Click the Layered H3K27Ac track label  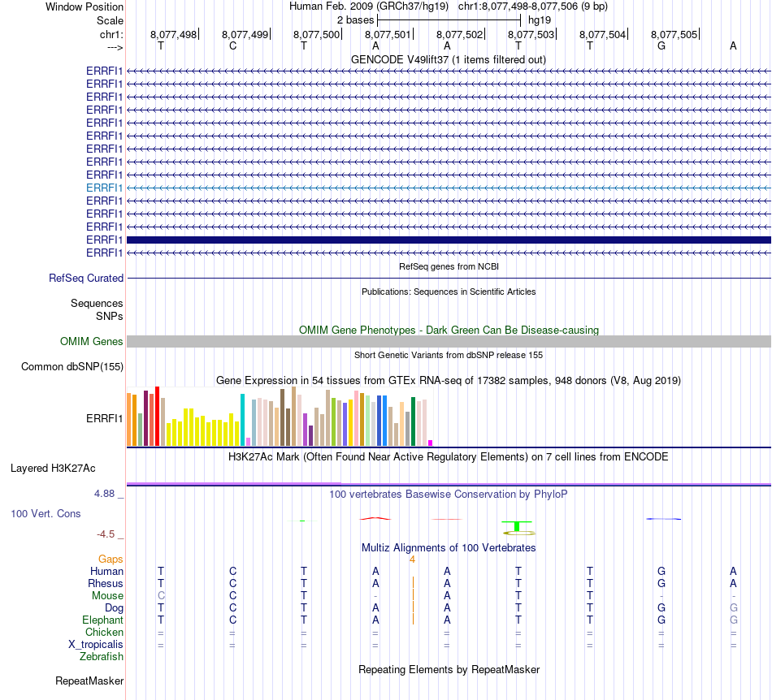(x=53, y=468)
